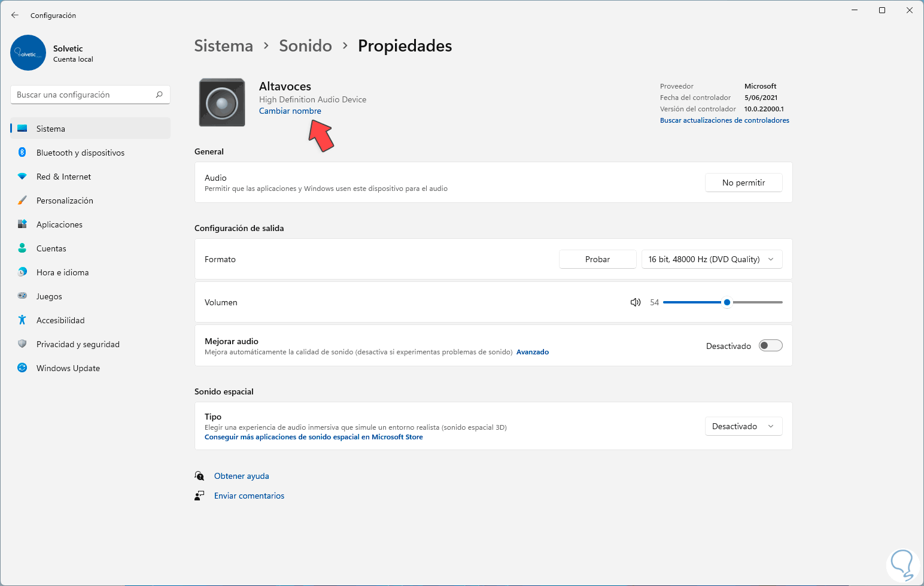Click the Personalización paintbrush icon
Image resolution: width=924 pixels, height=586 pixels.
click(22, 201)
